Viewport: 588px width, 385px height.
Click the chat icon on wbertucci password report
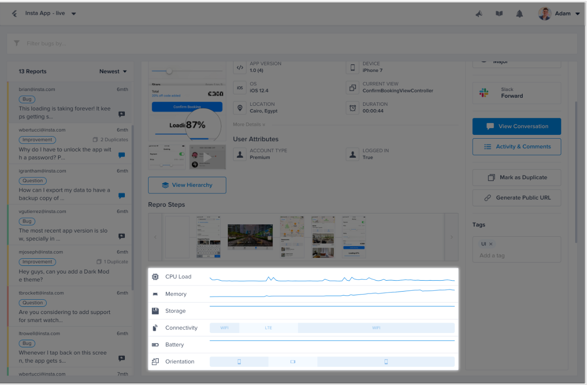[x=122, y=155]
